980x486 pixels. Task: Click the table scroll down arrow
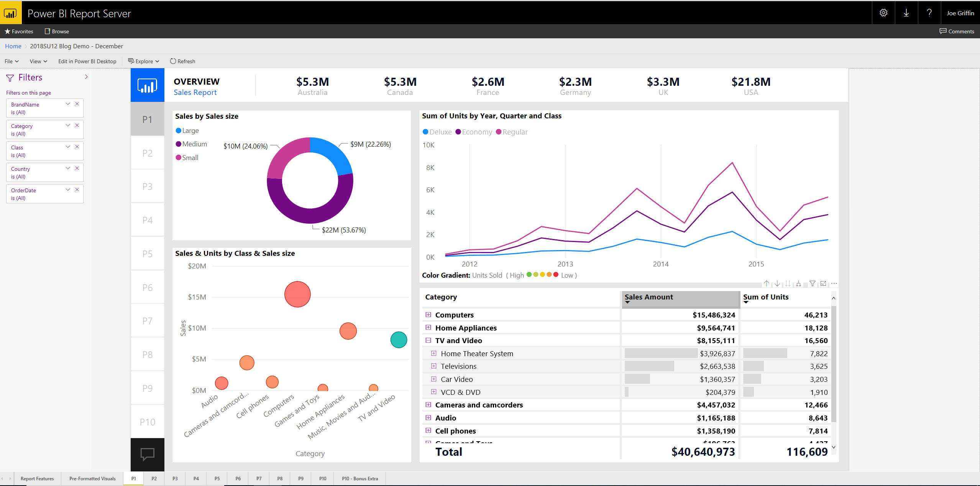pos(834,447)
